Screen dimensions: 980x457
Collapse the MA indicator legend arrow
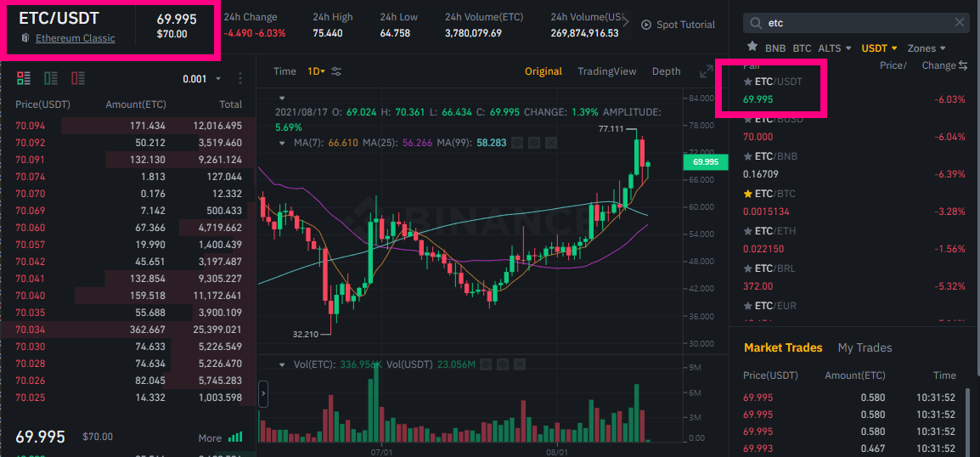tap(283, 144)
